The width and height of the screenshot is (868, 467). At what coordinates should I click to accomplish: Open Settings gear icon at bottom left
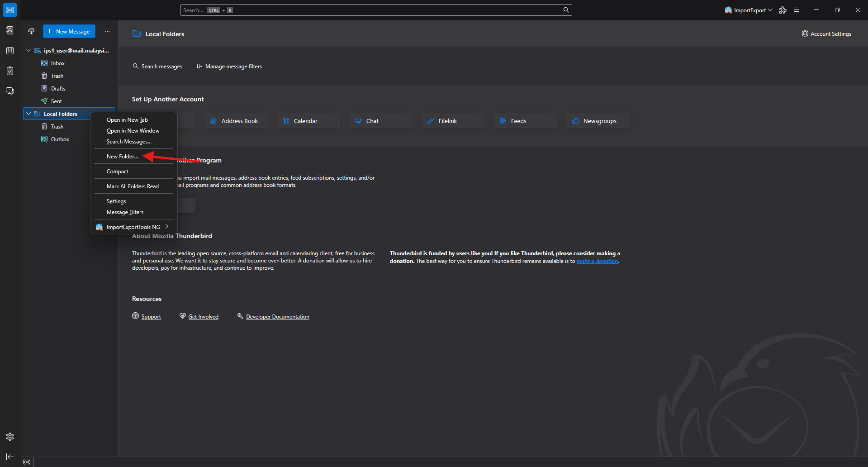[x=10, y=437]
